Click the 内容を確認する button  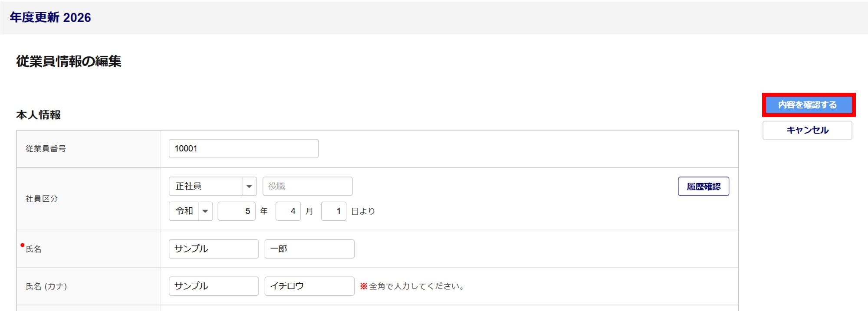pyautogui.click(x=808, y=105)
